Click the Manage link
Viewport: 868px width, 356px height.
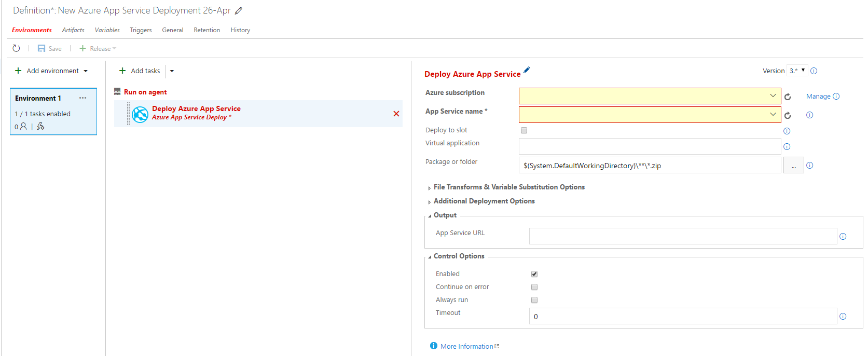point(818,97)
